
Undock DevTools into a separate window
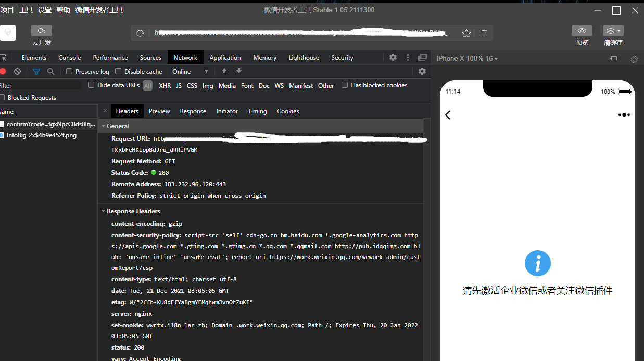(422, 57)
